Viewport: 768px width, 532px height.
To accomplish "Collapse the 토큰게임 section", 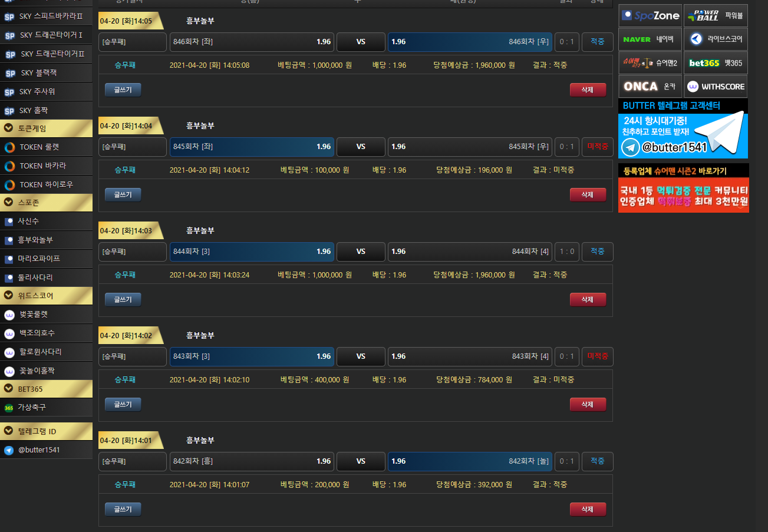I will tap(46, 128).
